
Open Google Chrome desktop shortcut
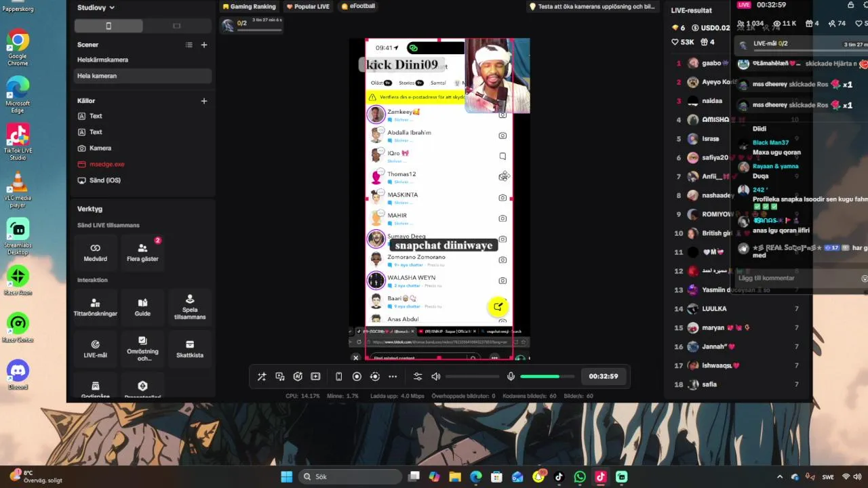point(18,49)
